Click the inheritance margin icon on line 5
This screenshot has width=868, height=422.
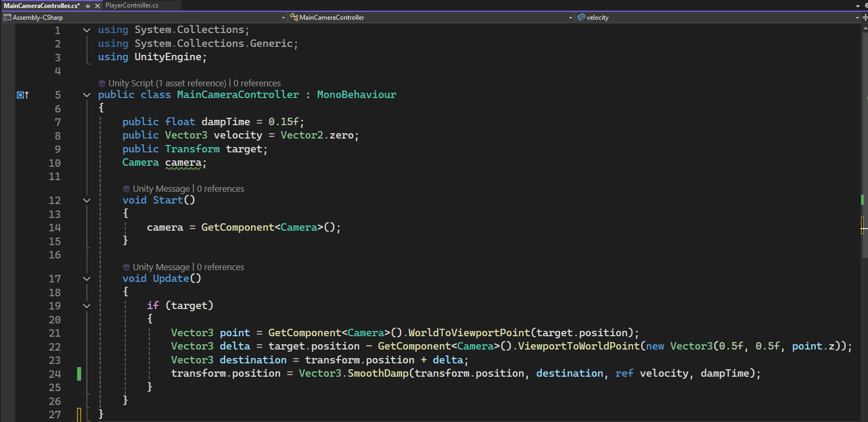pos(22,95)
